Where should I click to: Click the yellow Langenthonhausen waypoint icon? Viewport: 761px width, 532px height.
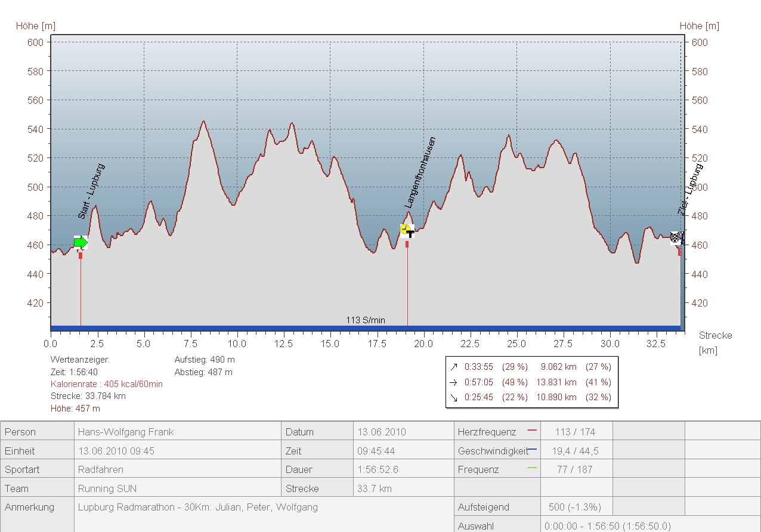(x=407, y=230)
